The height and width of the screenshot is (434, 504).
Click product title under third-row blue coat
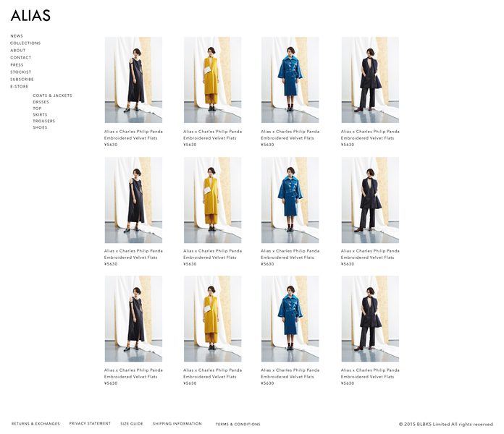290,373
